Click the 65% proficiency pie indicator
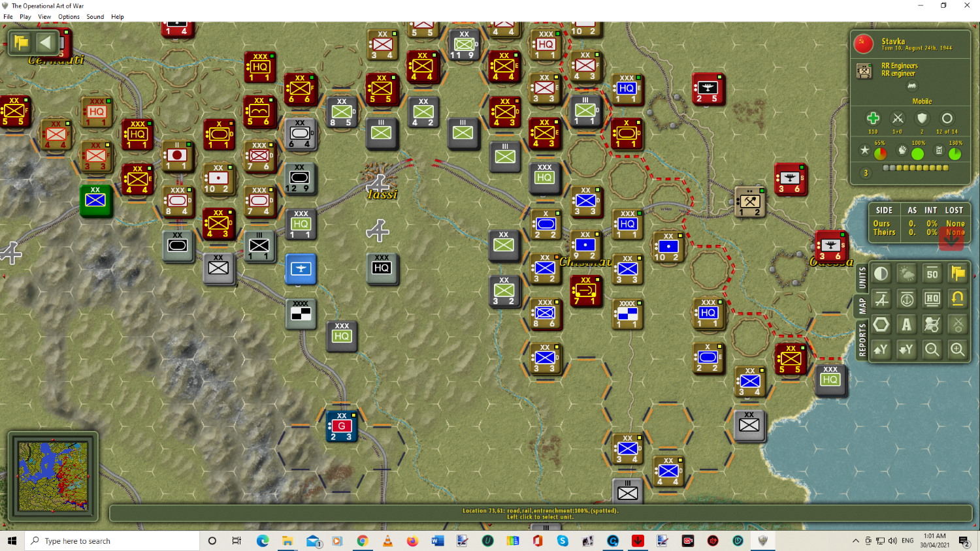Image resolution: width=980 pixels, height=551 pixels. click(x=880, y=153)
